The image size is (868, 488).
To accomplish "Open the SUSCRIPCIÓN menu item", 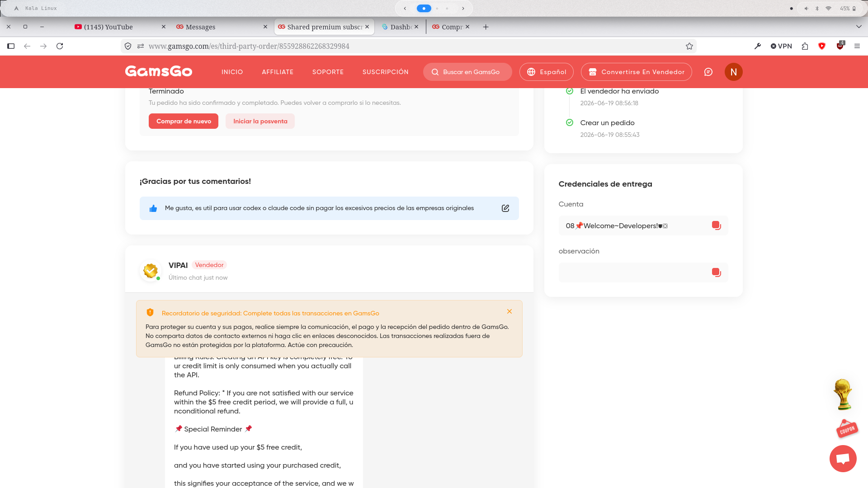I will click(x=386, y=72).
